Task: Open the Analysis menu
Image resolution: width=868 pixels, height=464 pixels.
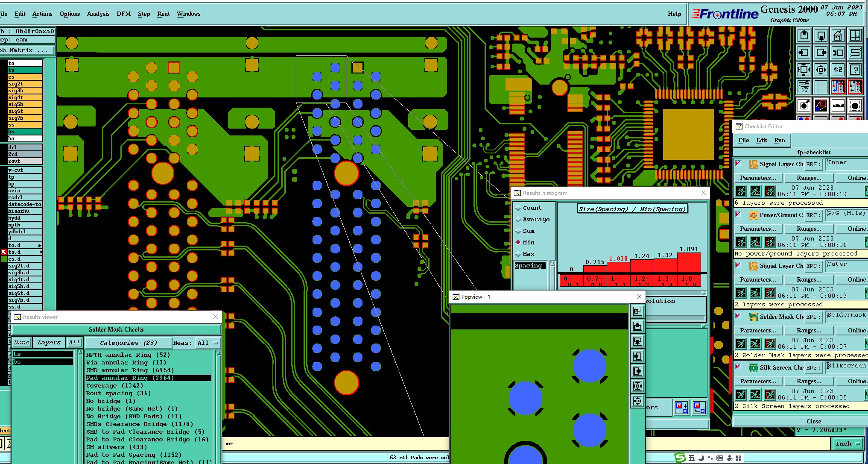Action: [98, 14]
